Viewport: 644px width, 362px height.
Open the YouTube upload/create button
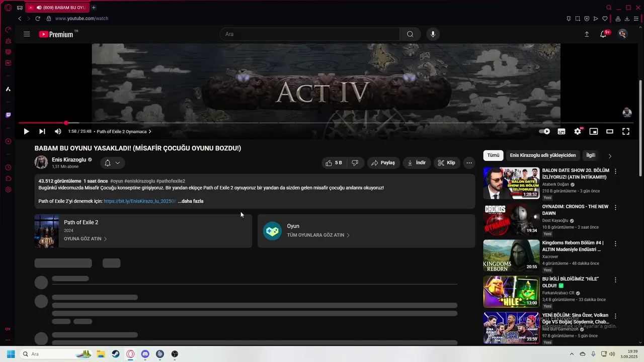[587, 34]
